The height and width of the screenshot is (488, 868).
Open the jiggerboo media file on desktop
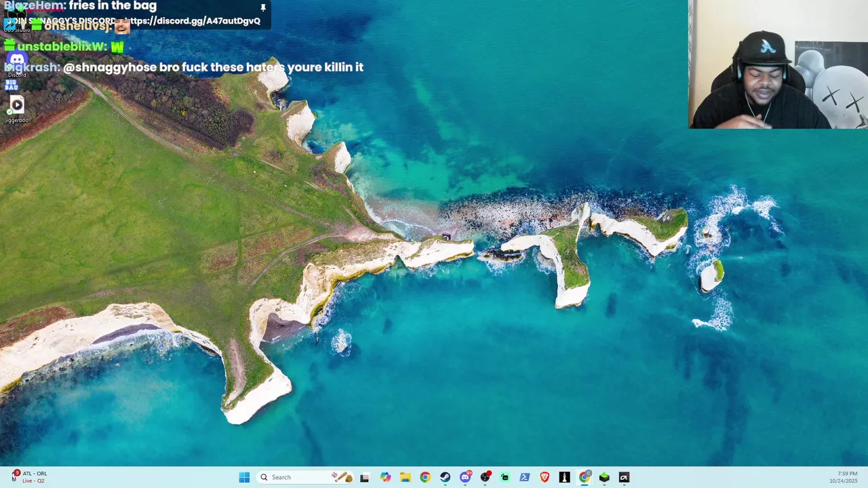pos(17,109)
